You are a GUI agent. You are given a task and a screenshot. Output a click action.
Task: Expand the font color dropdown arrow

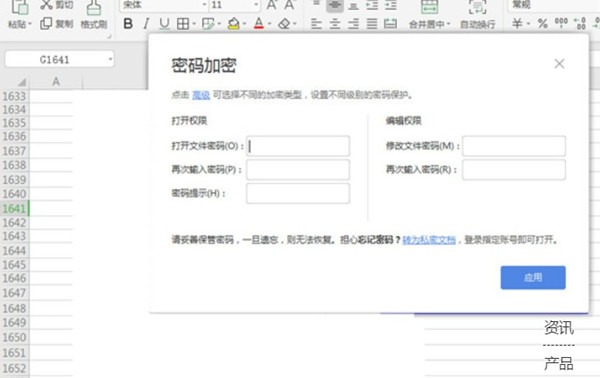(269, 24)
